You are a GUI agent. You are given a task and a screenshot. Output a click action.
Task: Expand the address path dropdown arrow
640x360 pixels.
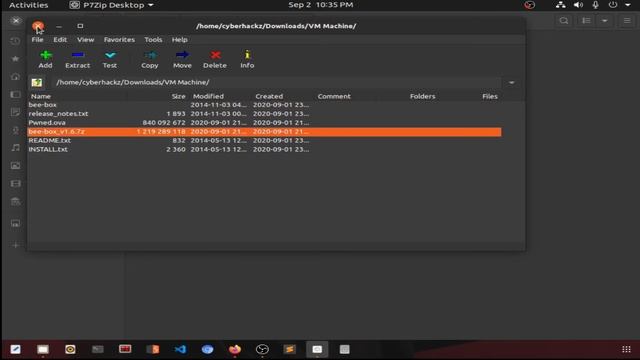click(511, 82)
